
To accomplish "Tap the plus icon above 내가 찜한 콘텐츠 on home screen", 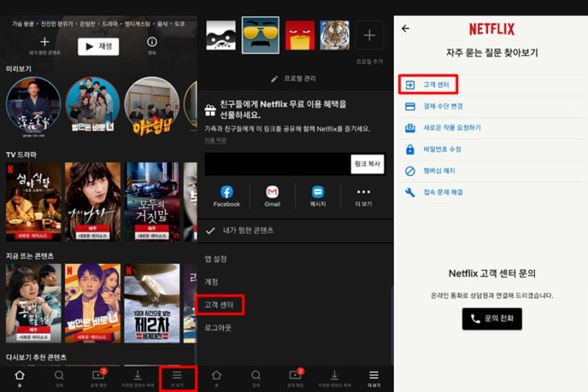I will click(45, 42).
